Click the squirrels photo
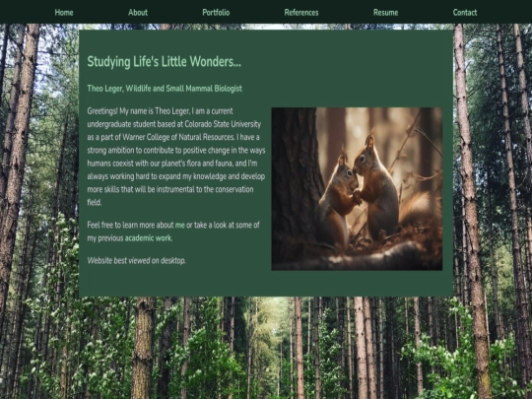 [357, 188]
